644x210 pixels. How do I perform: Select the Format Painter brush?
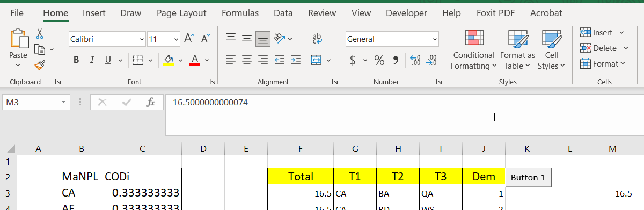(40, 65)
